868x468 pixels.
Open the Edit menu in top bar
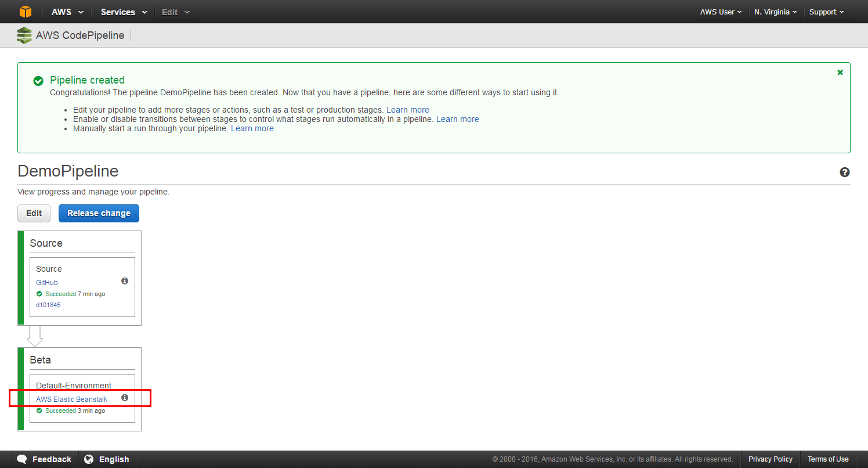pos(175,12)
